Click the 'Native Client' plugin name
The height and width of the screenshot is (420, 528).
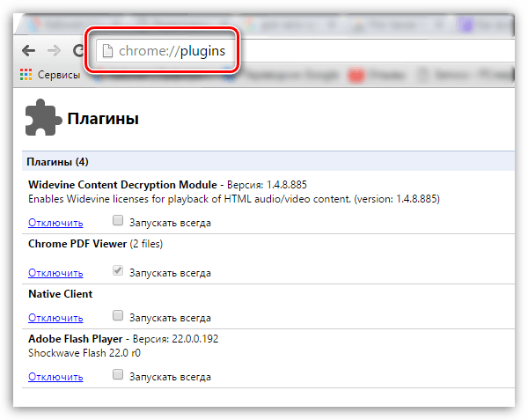click(60, 294)
